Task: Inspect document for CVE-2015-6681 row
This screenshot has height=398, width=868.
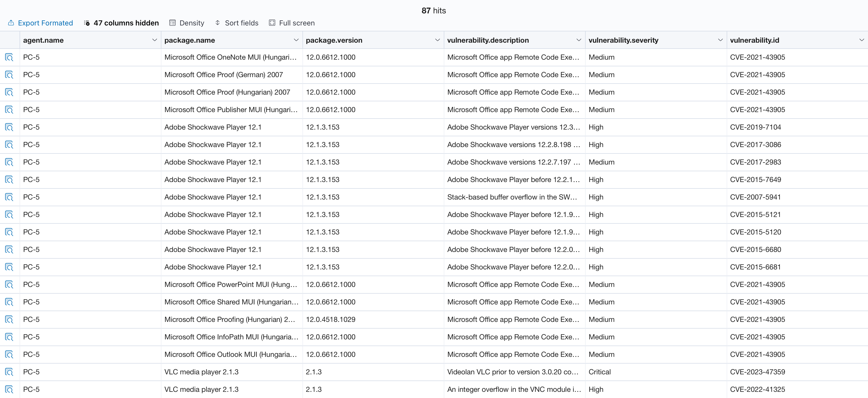Action: click(x=9, y=267)
